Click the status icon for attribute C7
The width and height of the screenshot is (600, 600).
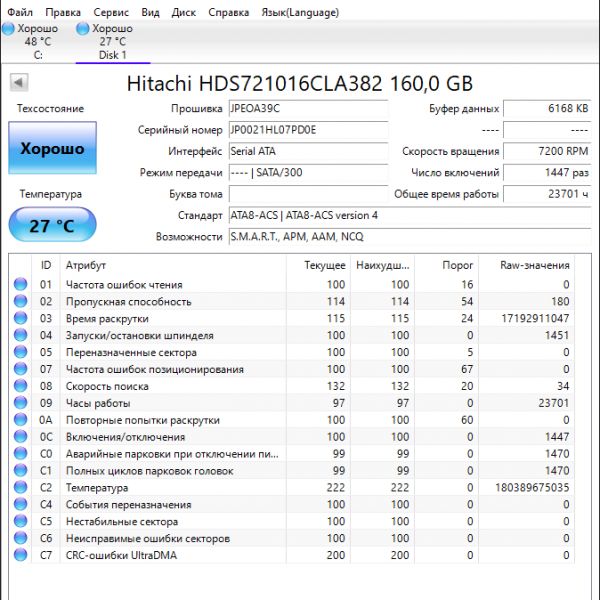coord(21,555)
